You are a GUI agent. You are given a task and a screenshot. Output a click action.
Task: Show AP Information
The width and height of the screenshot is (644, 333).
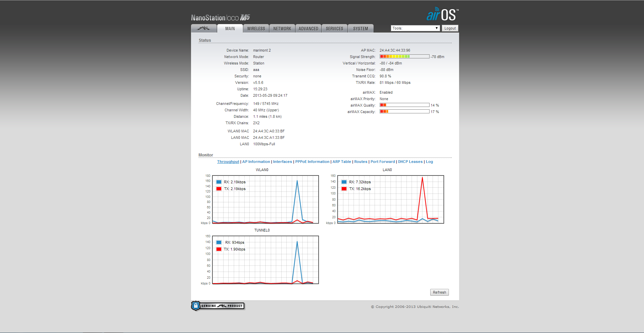click(256, 162)
